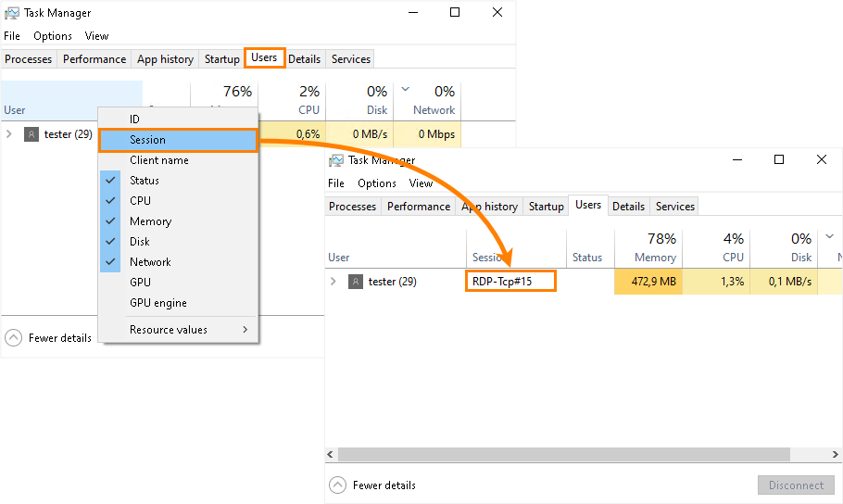
Task: Maximize the right Task Manager window
Action: (779, 159)
